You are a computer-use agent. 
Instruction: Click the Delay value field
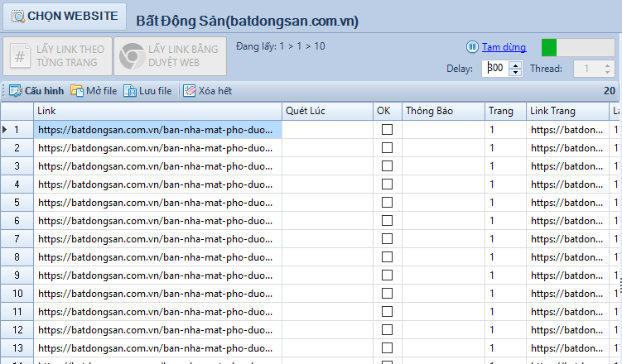pos(495,68)
